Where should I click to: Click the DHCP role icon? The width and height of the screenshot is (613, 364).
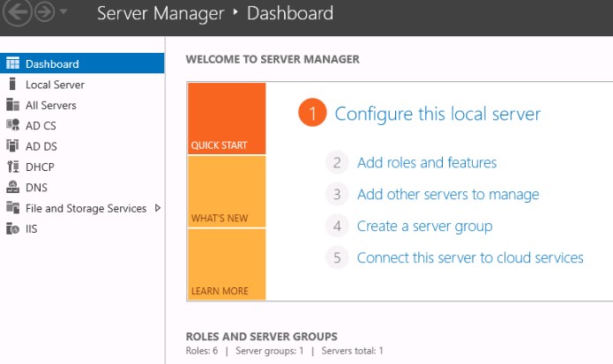click(x=12, y=167)
